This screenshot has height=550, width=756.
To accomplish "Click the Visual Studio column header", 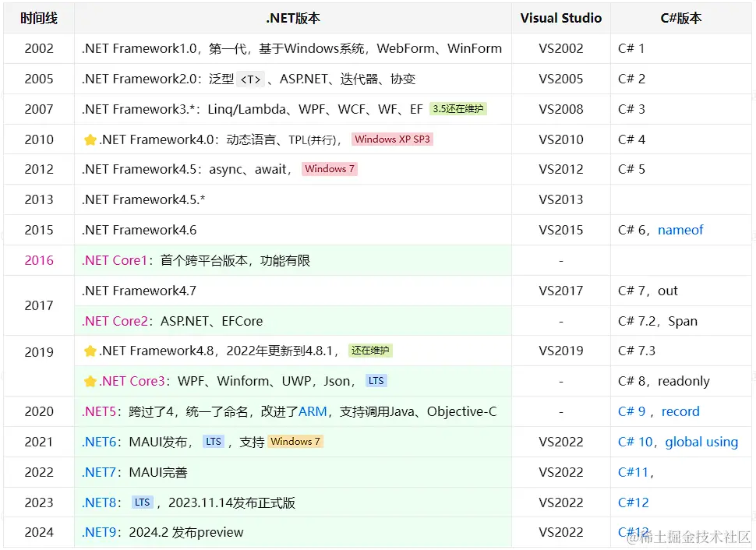I will [x=561, y=19].
